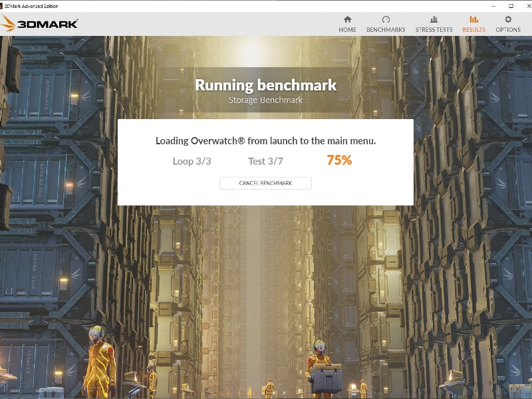Click the Home icon in the navigation bar
The image size is (532, 399).
tap(347, 20)
